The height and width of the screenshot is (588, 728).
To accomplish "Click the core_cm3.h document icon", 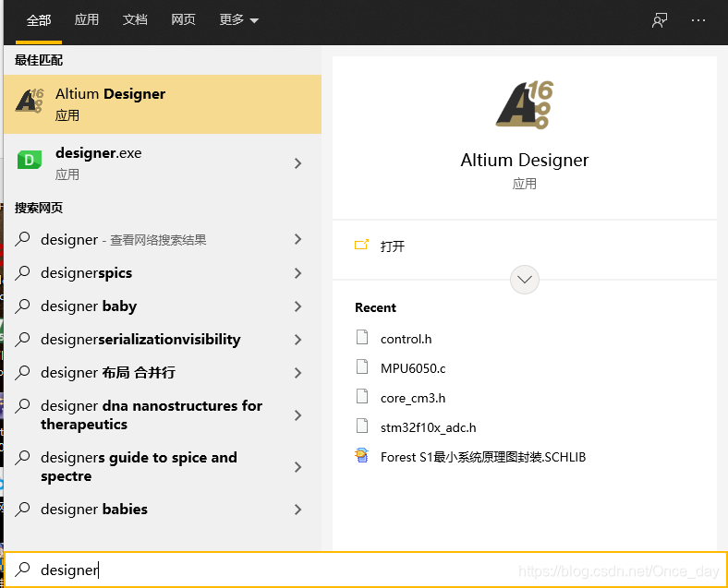I will [362, 396].
